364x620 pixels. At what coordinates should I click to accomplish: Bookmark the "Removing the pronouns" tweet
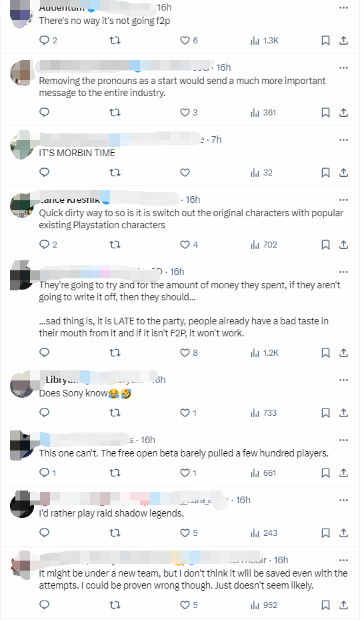coord(325,112)
